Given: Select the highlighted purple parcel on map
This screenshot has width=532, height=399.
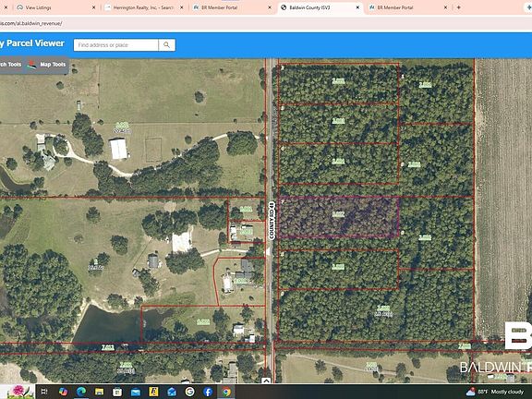Looking at the screenshot, I should (338, 216).
